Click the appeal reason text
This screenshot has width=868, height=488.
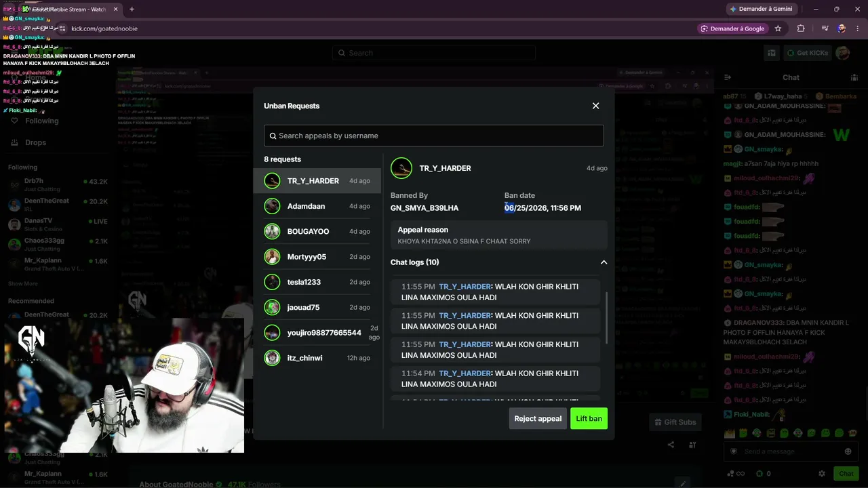[x=464, y=241]
